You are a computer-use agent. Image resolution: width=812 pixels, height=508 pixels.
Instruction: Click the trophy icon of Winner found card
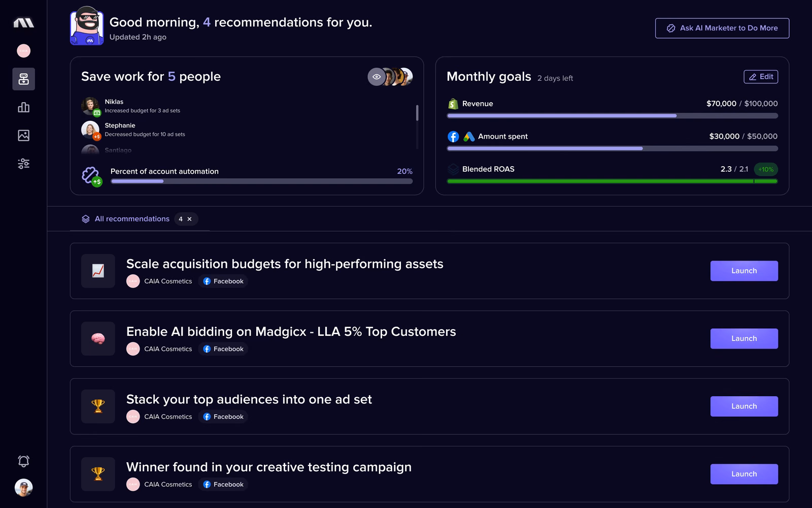pos(98,473)
